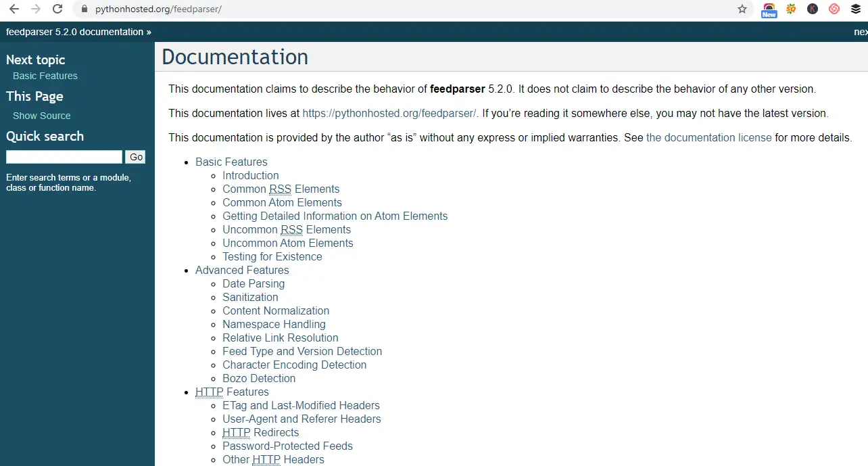The image size is (868, 466).
Task: Open ETag and Last-Modified Headers
Action: pyautogui.click(x=301, y=405)
